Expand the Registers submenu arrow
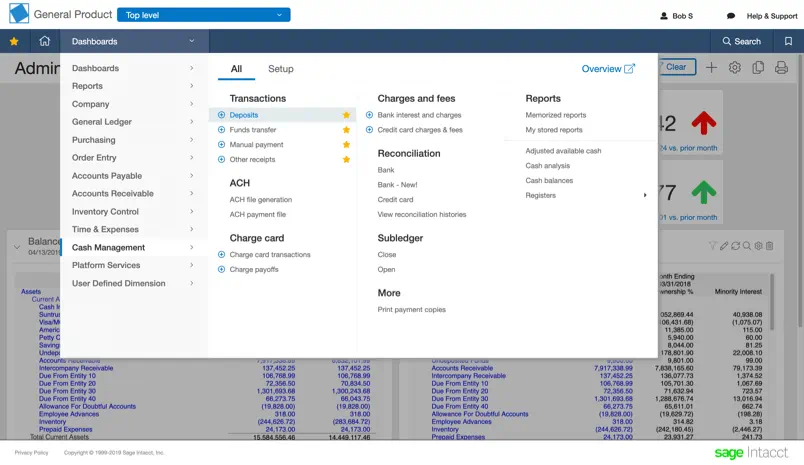This screenshot has width=804, height=465. click(644, 196)
